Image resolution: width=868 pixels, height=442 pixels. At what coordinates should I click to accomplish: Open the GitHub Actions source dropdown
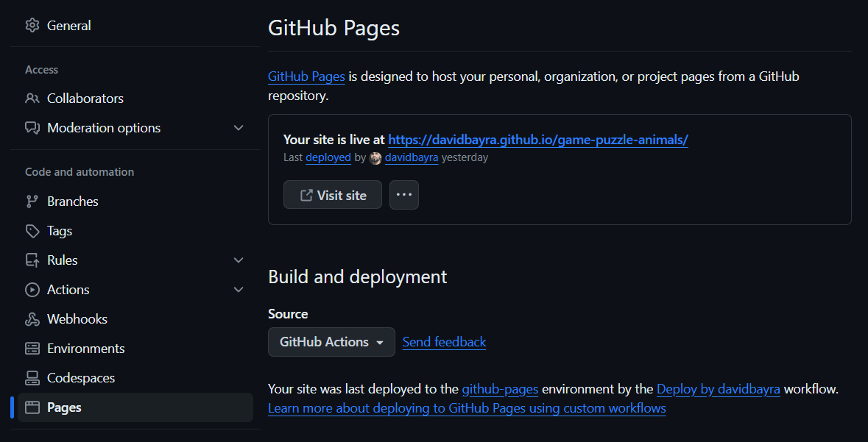[331, 342]
